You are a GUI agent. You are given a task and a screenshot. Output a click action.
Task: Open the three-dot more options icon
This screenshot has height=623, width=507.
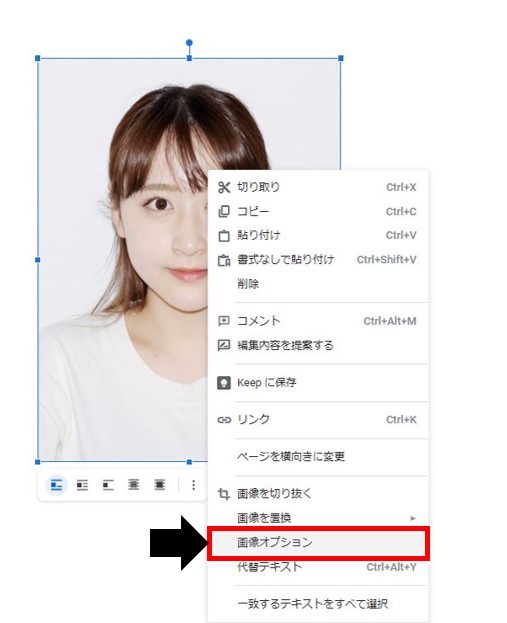point(194,485)
